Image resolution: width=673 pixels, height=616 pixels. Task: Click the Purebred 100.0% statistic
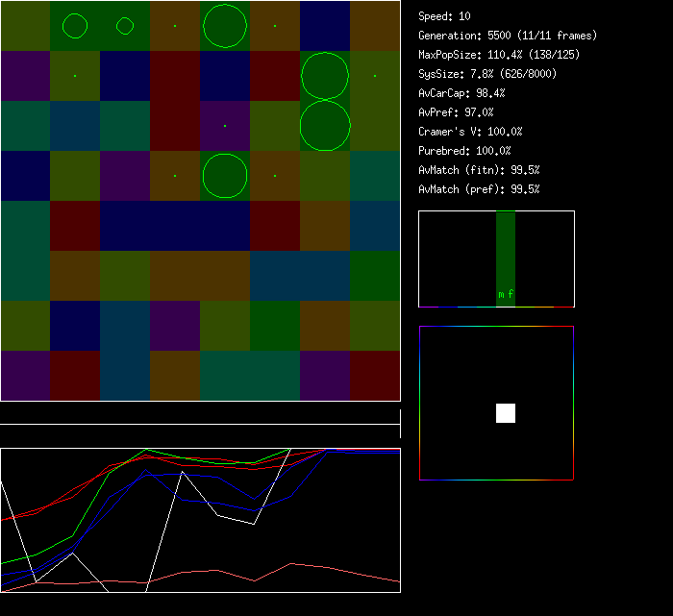click(465, 151)
